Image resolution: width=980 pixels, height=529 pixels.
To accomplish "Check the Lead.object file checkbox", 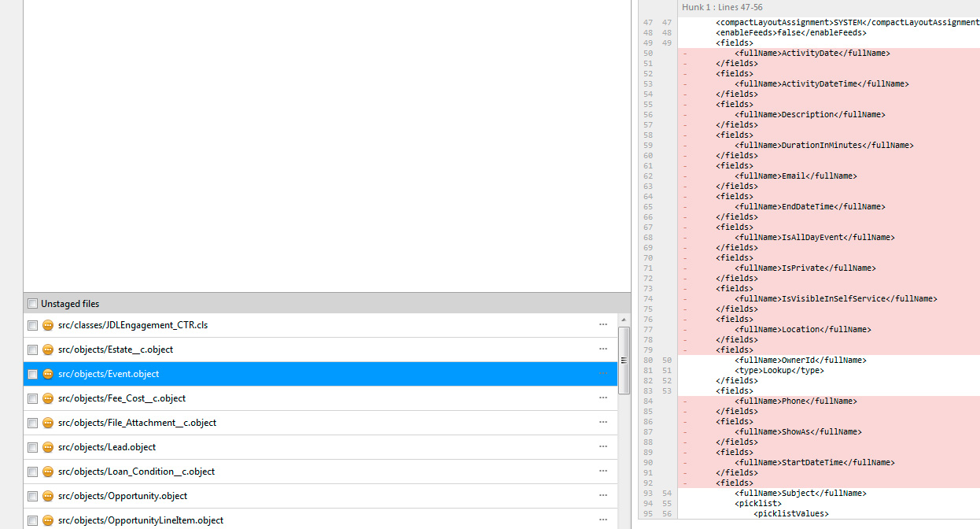I will pos(32,447).
